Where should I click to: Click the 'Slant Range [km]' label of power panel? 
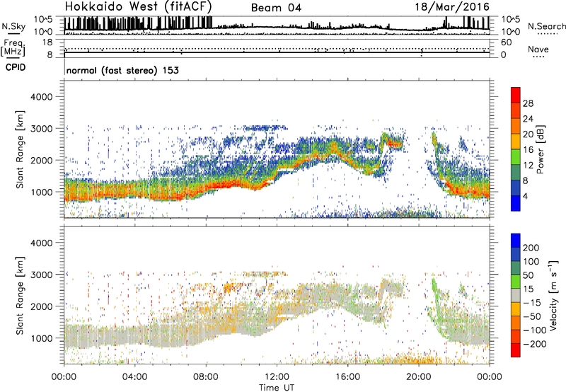pos(20,149)
